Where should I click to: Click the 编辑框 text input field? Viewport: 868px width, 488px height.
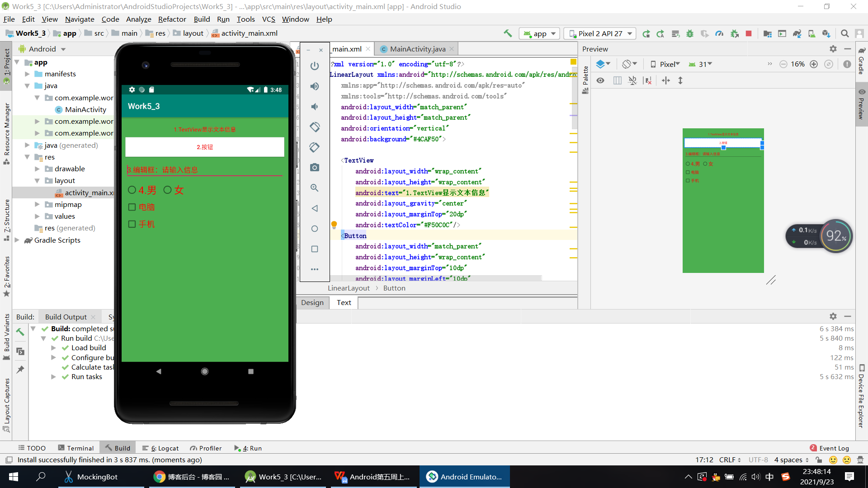(204, 170)
